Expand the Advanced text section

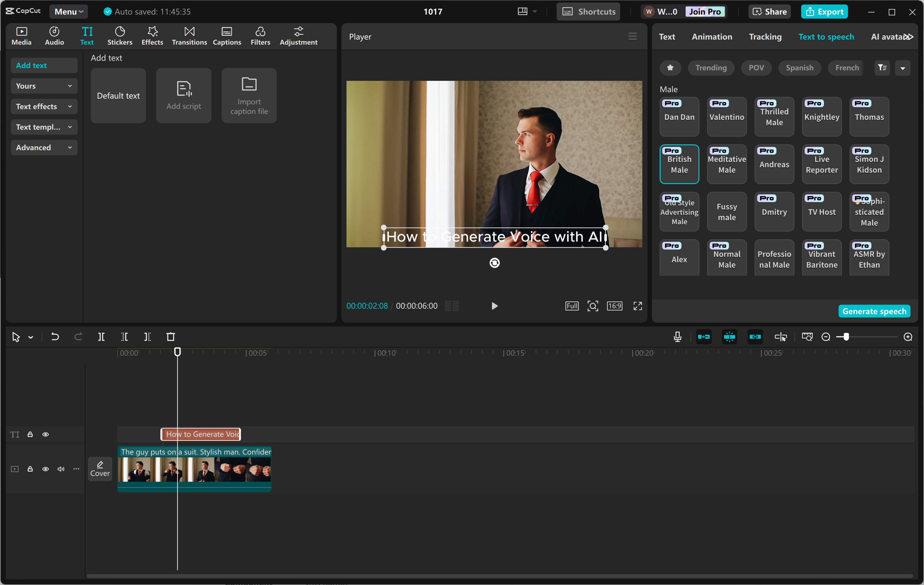[44, 147]
